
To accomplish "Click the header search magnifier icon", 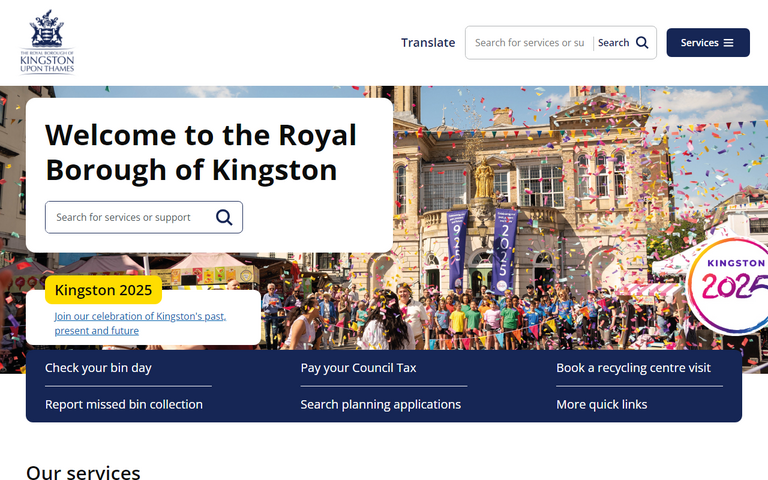I will pyautogui.click(x=642, y=43).
